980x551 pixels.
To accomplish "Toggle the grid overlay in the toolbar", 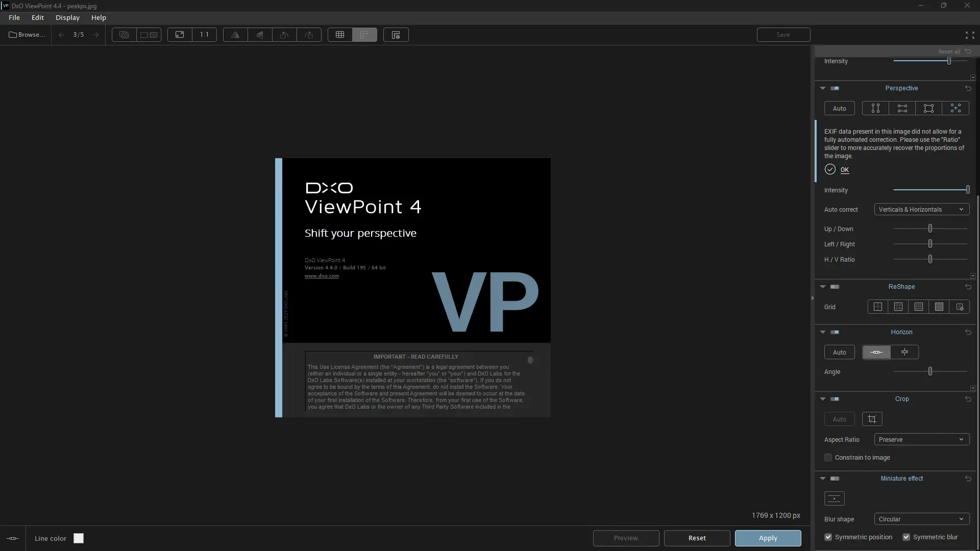I will click(340, 35).
